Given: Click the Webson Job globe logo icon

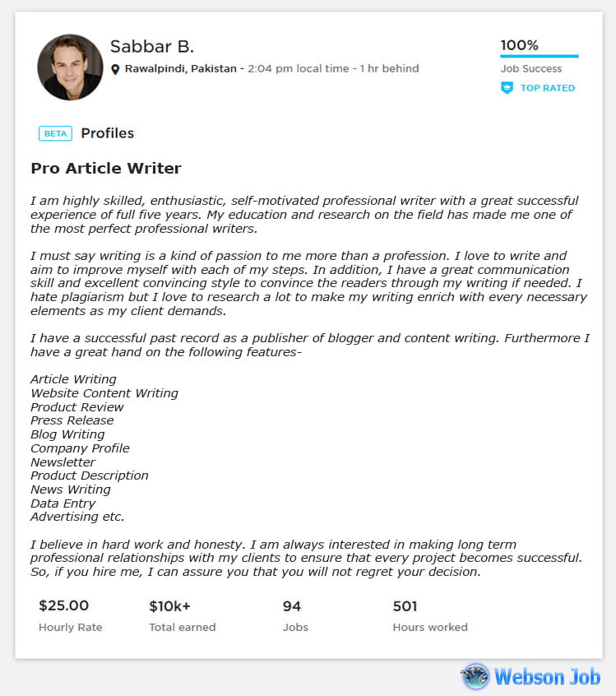Looking at the screenshot, I should tap(475, 677).
